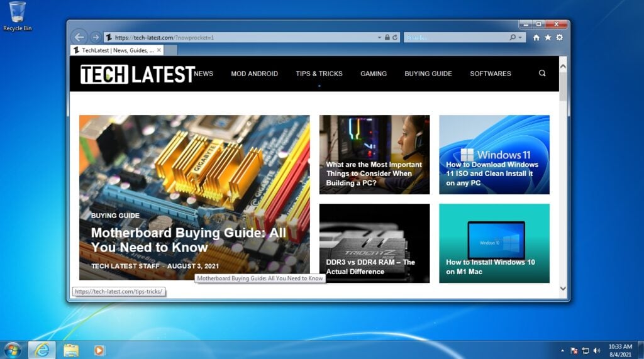Show hidden system tray icons arrow
644x359 pixels.
562,350
